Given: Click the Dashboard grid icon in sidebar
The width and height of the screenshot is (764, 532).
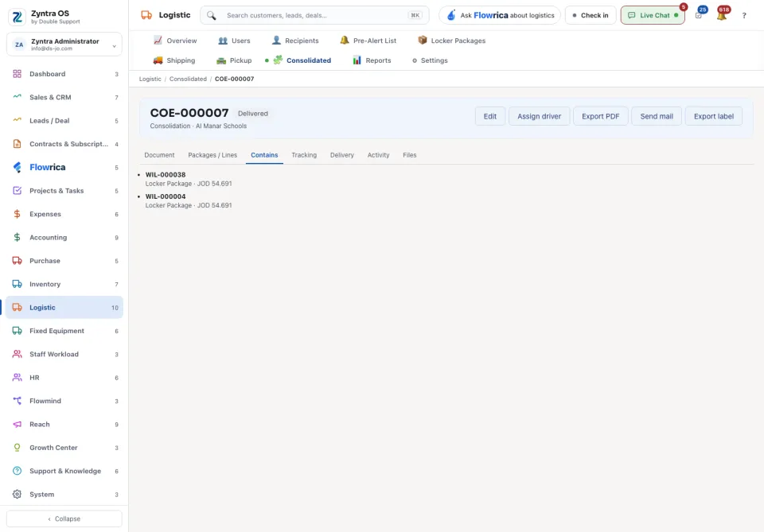Looking at the screenshot, I should pos(17,74).
